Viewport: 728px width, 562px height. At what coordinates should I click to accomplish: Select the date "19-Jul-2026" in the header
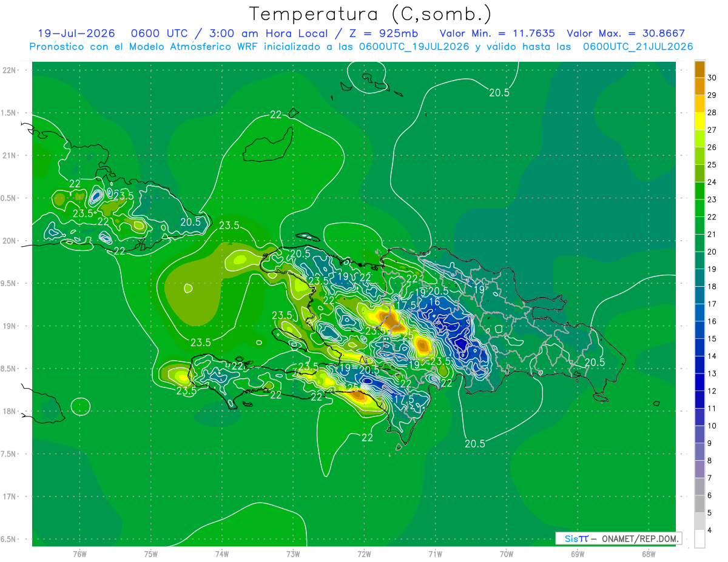point(76,33)
